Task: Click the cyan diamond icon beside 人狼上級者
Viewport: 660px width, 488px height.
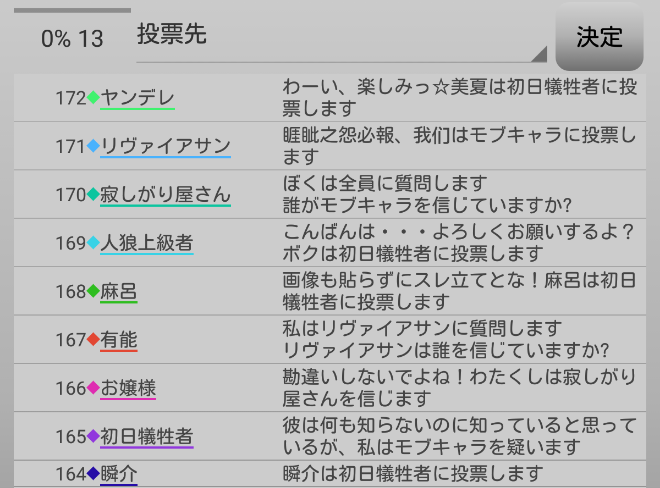Action: coord(94,243)
